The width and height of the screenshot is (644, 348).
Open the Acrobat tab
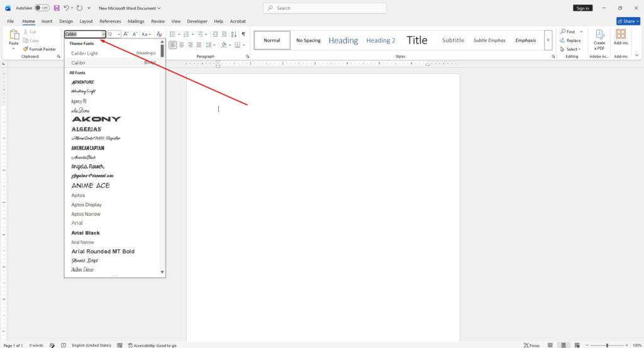click(x=238, y=21)
